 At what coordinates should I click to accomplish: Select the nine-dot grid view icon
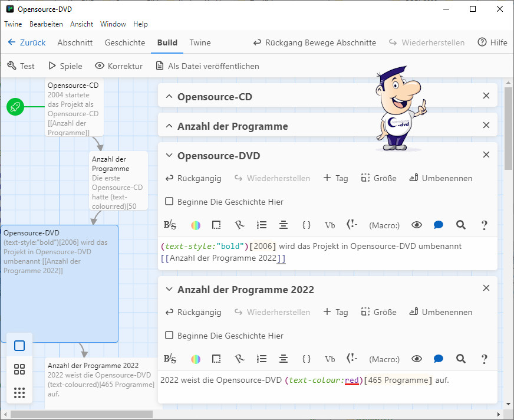tap(19, 393)
